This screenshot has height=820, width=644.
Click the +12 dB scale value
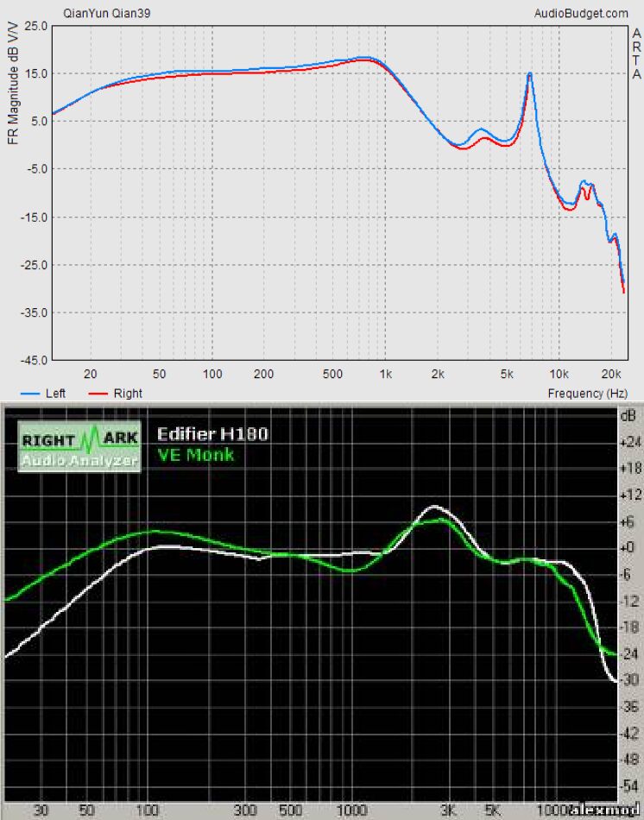pyautogui.click(x=630, y=495)
